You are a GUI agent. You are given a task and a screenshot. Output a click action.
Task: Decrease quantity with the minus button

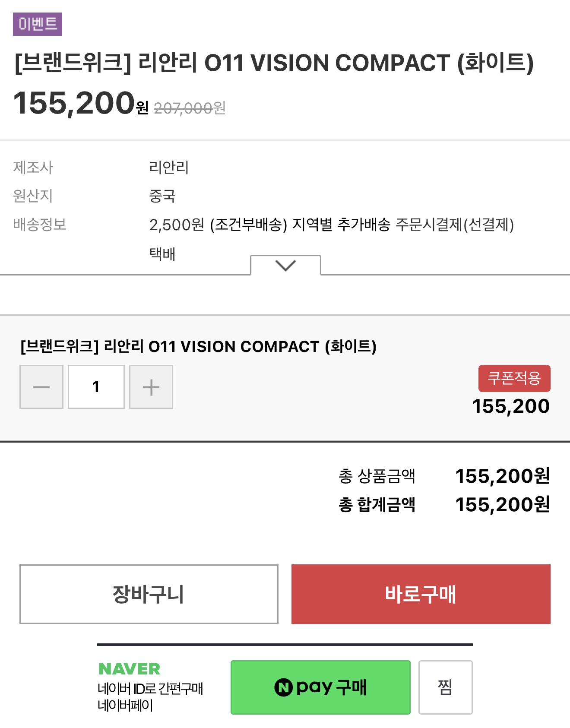(41, 387)
